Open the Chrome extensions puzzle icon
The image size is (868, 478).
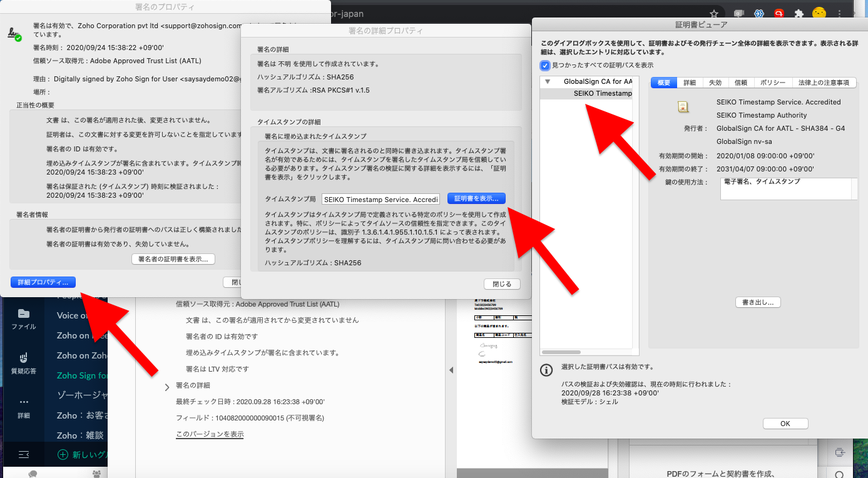click(799, 13)
